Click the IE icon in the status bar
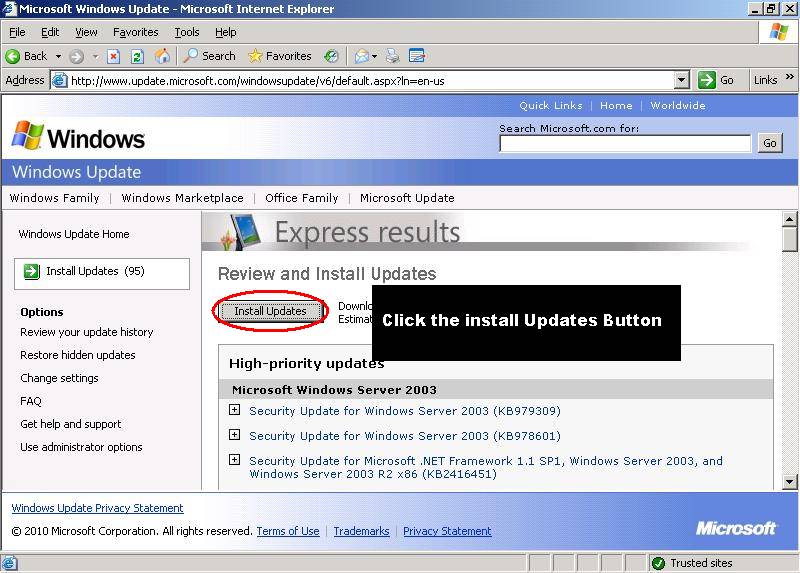Viewport: 800px width, 573px height. pyautogui.click(x=9, y=563)
